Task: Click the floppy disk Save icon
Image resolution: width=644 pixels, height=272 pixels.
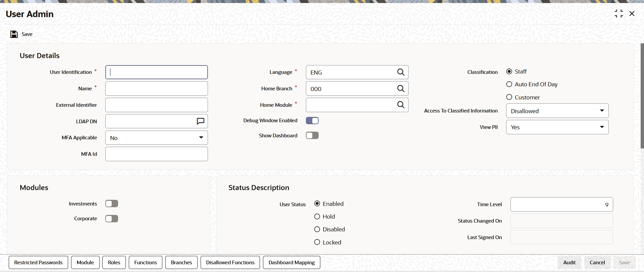Action: (x=14, y=34)
